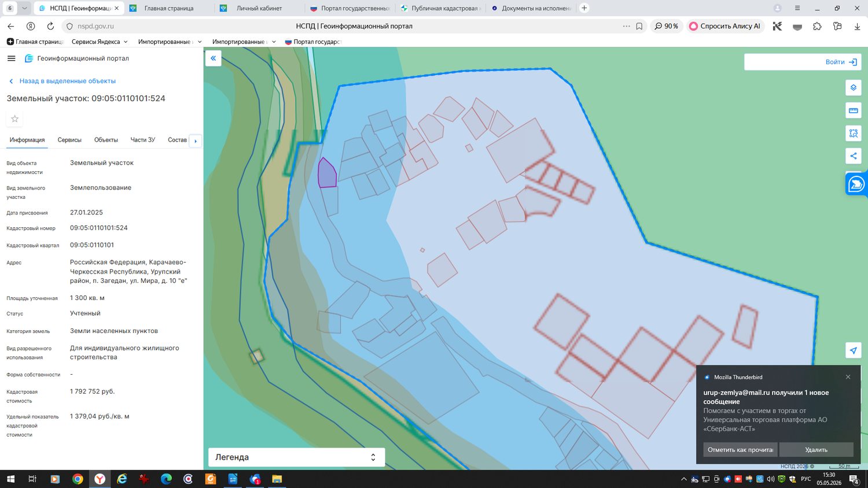Click the share map icon
The width and height of the screenshot is (868, 488).
point(853,156)
